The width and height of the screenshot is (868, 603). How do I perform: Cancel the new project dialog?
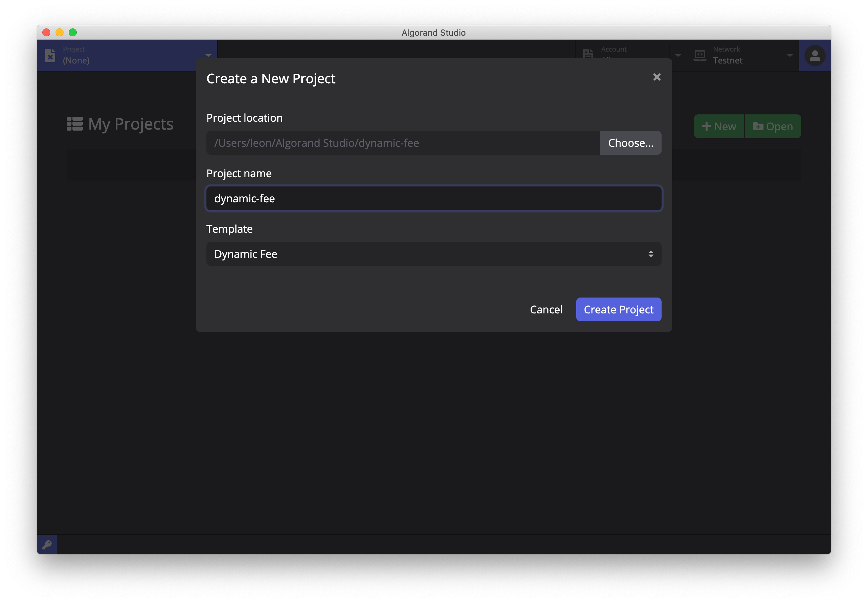point(546,309)
